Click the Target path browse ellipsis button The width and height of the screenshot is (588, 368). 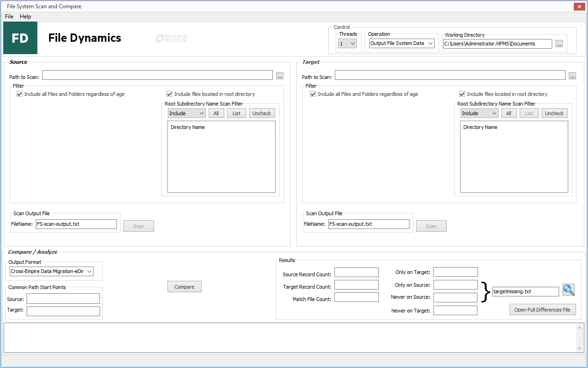coord(572,75)
